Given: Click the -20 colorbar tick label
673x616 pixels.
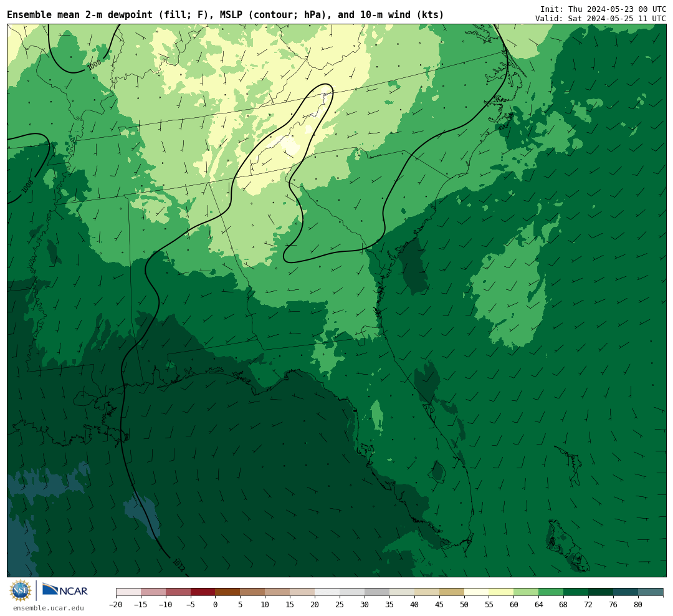Looking at the screenshot, I should [x=116, y=604].
